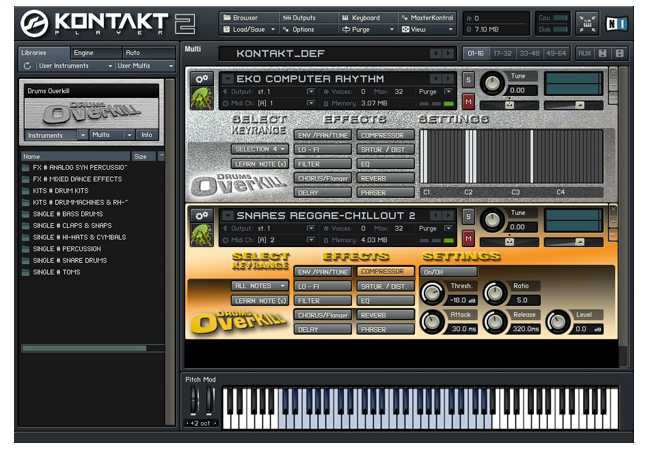
Task: Click the EKO Computer Rhythm instrument icon
Action: 202,98
